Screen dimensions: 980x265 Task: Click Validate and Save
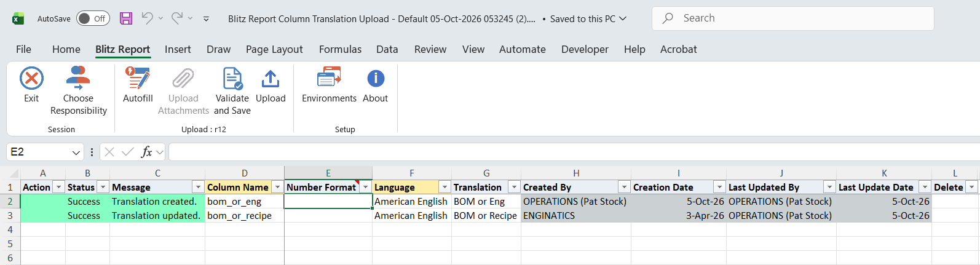(x=232, y=91)
